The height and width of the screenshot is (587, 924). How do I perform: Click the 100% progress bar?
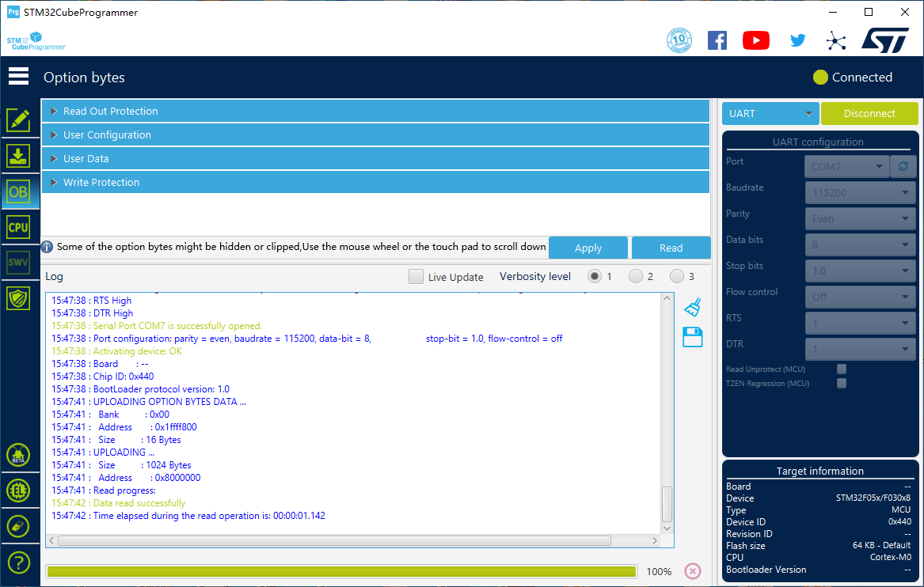pos(342,571)
